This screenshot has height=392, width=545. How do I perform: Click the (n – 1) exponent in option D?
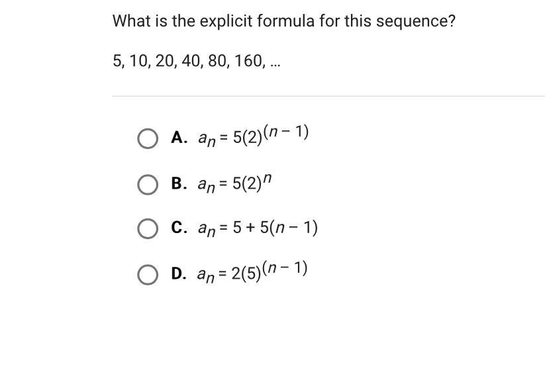[285, 268]
